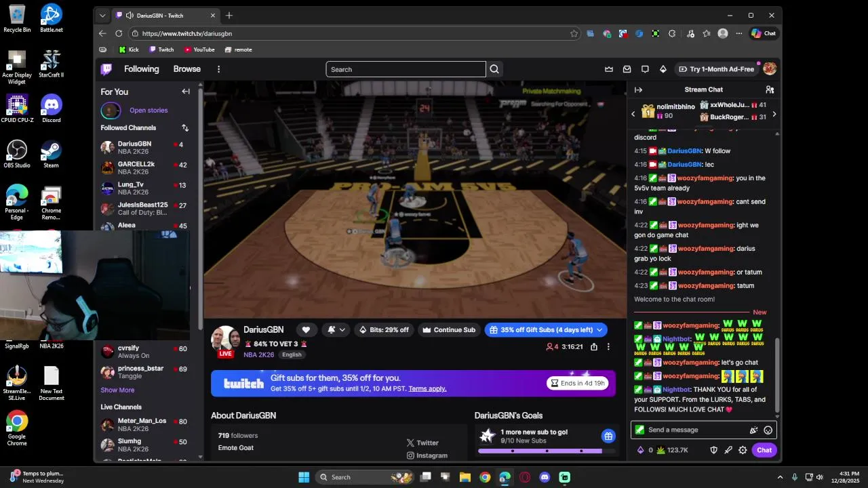This screenshot has width=868, height=488.
Task: Open stream more options dots
Action: coord(608,346)
